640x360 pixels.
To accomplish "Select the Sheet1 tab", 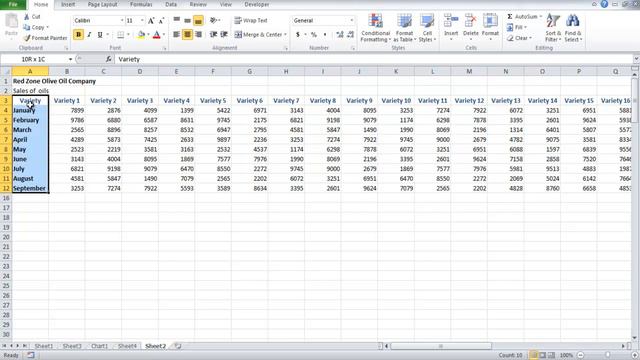I will pyautogui.click(x=44, y=346).
